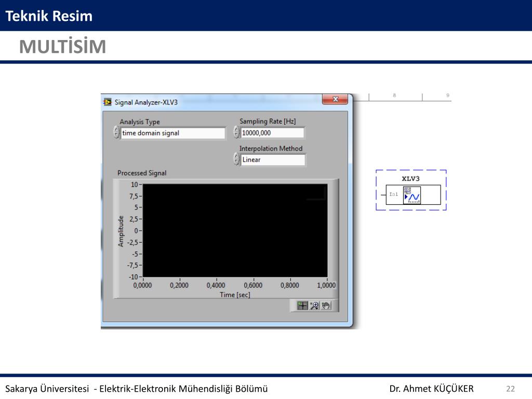
Task: Click the -5 amplitude scale value
Action: coord(135,254)
